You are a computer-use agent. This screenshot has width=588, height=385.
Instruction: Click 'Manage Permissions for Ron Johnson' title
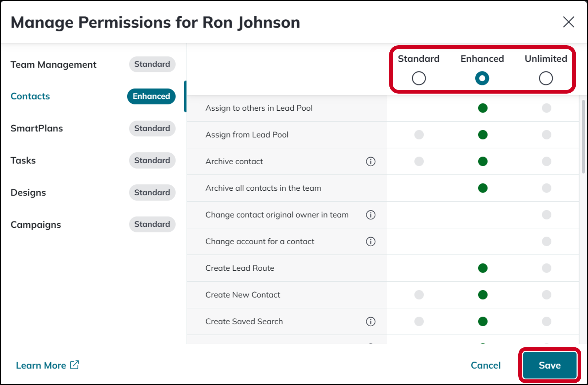click(x=155, y=22)
